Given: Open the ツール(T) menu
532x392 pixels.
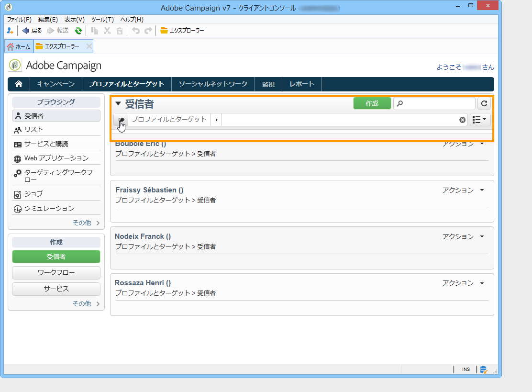Looking at the screenshot, I should coord(102,20).
